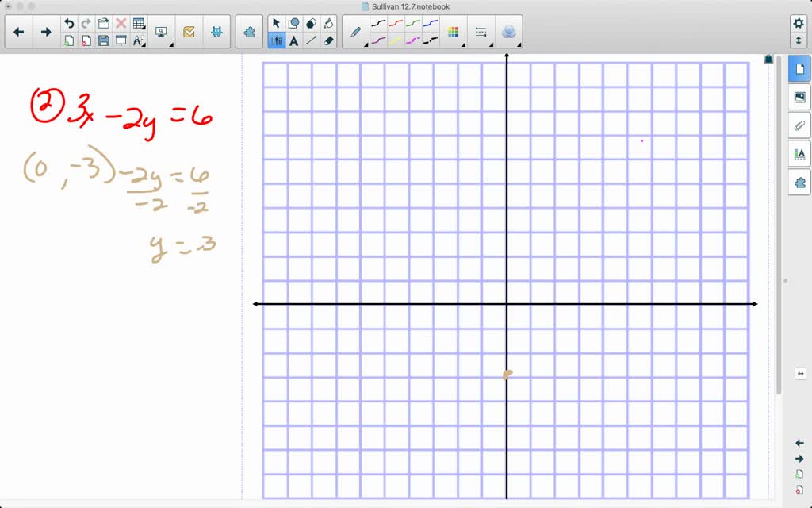Click the forward navigation arrow
Screen dimensions: 812x508
pyautogui.click(x=46, y=32)
